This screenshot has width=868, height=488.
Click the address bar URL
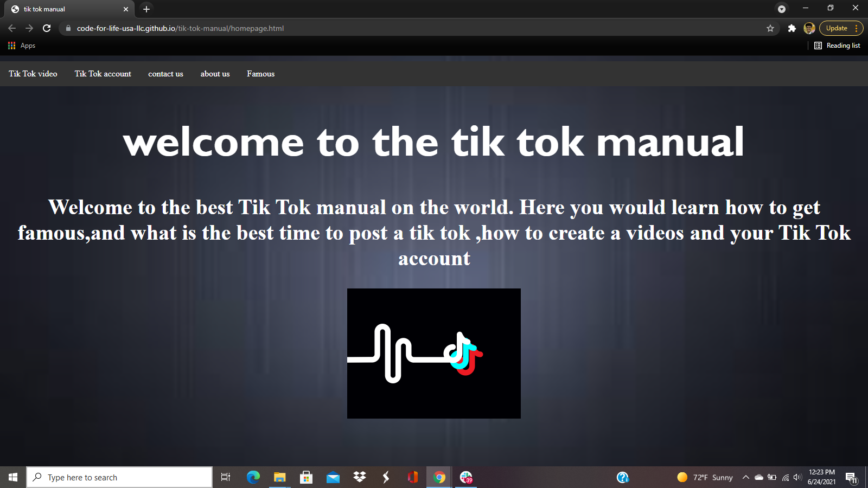[180, 28]
